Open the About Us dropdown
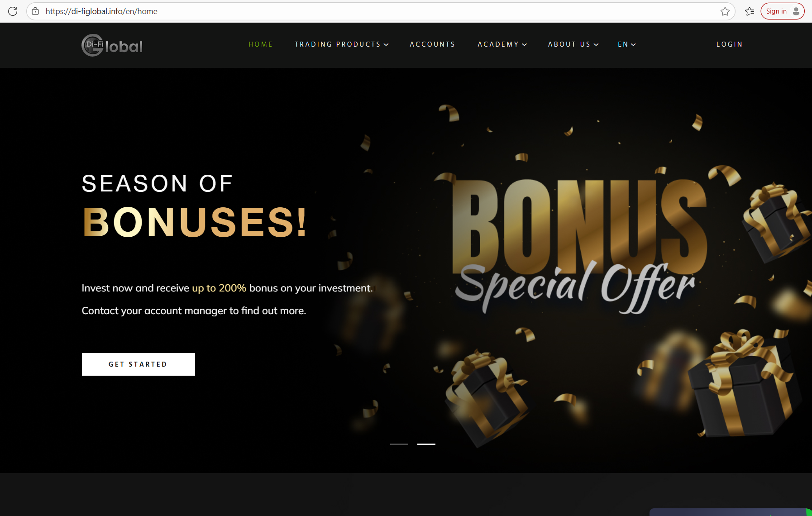 tap(573, 44)
